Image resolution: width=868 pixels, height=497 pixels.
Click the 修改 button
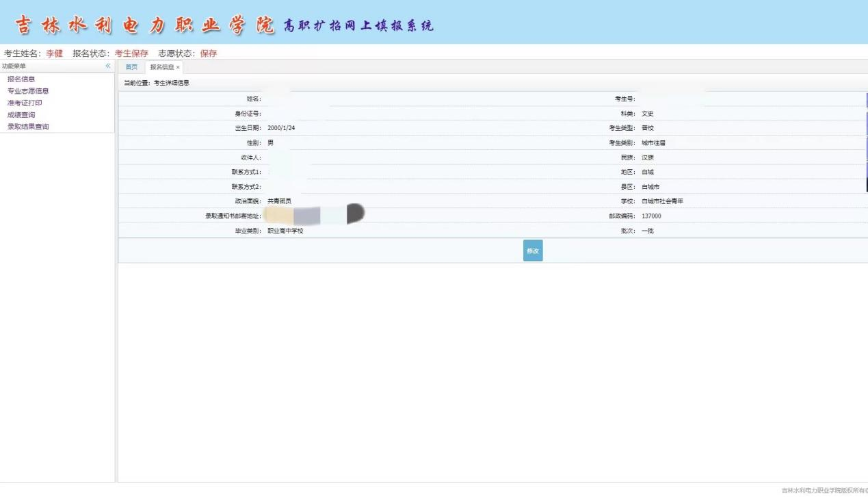[x=532, y=251]
